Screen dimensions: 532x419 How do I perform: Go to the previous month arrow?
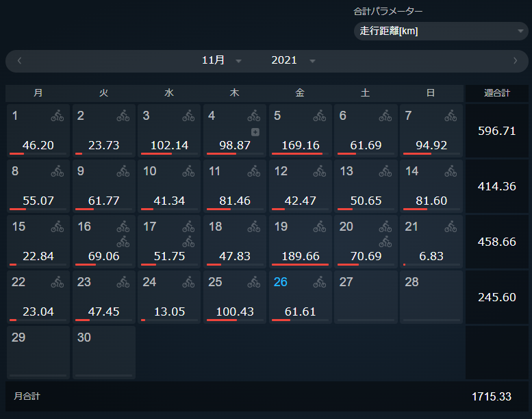pyautogui.click(x=19, y=61)
